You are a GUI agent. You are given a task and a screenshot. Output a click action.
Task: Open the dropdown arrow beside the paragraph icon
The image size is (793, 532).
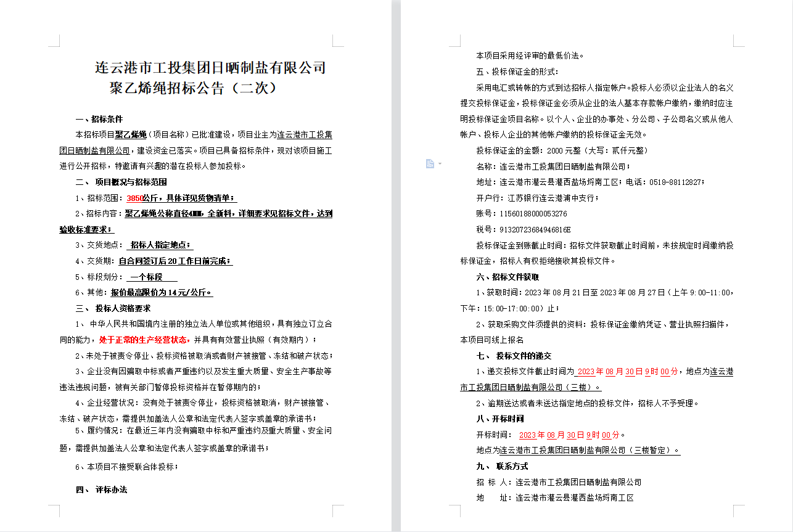click(x=440, y=163)
